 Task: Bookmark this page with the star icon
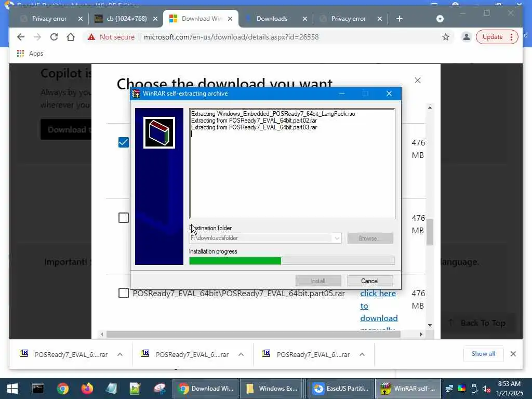pos(445,37)
